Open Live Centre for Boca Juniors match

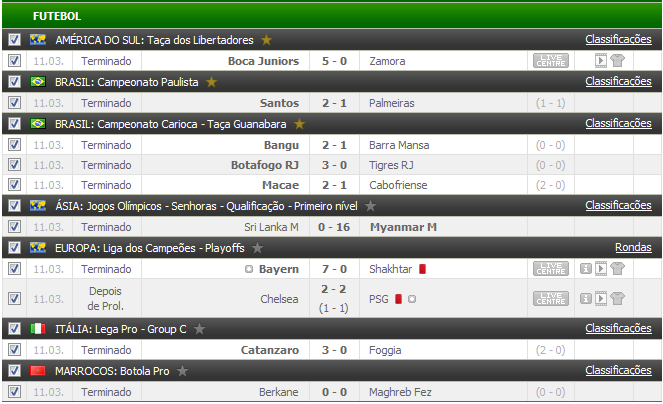click(x=551, y=61)
